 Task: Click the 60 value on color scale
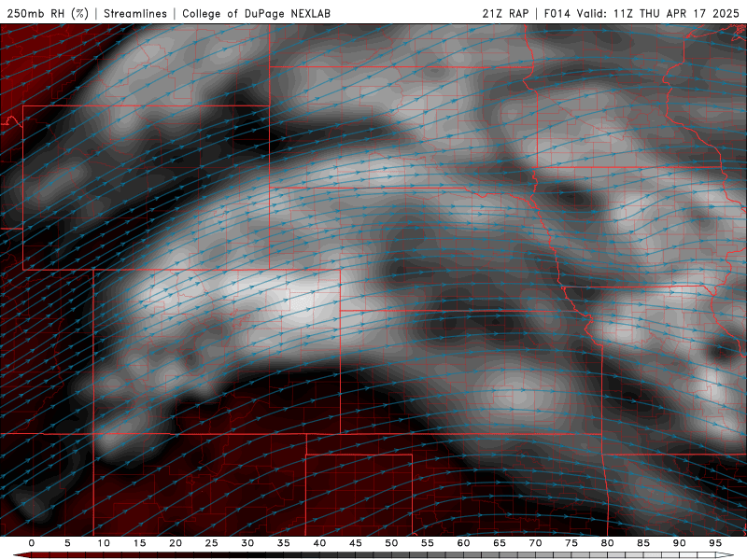click(463, 543)
